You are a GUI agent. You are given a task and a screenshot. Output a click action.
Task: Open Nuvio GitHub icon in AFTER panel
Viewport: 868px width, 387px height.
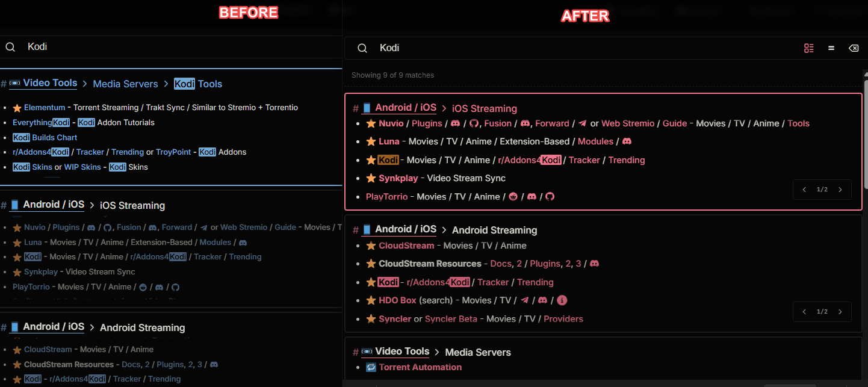coord(474,123)
